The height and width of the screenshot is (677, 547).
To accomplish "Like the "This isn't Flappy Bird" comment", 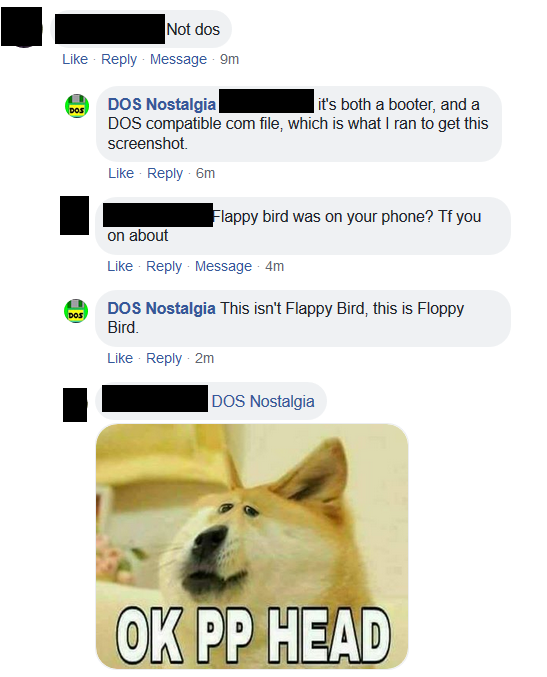I will tap(120, 358).
